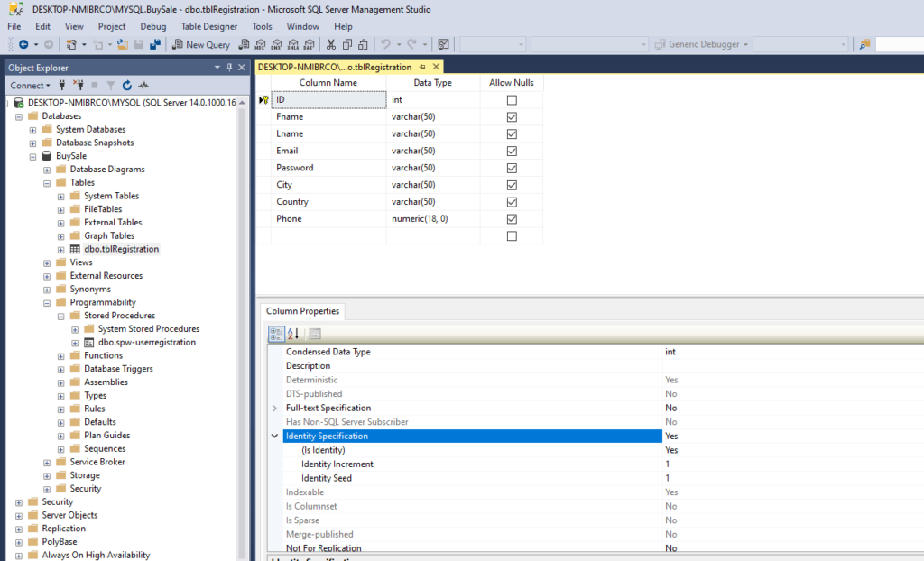
Task: Toggle Allow Nulls for the Phone column
Action: click(512, 219)
